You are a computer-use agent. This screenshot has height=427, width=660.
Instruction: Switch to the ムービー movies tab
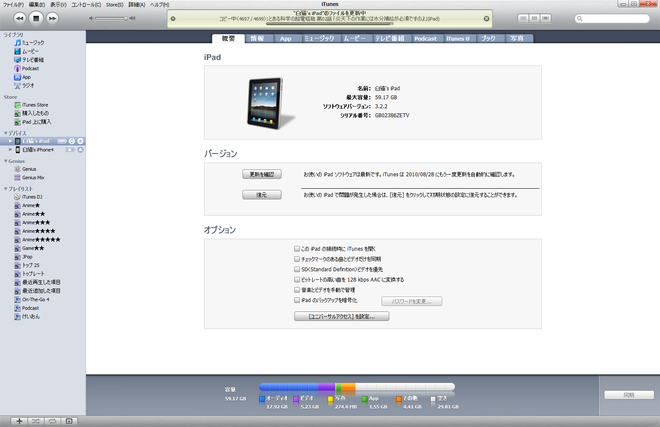click(354, 38)
